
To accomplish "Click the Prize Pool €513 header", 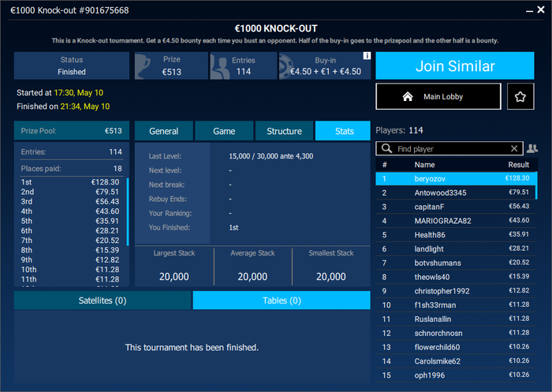I will (72, 131).
